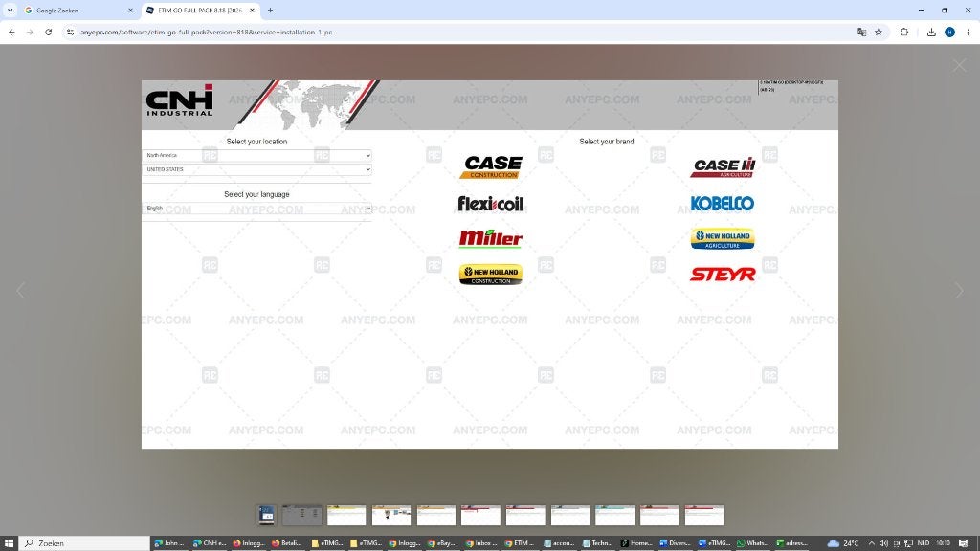980x551 pixels.
Task: Open the Divers... taskbar window
Action: pyautogui.click(x=676, y=543)
